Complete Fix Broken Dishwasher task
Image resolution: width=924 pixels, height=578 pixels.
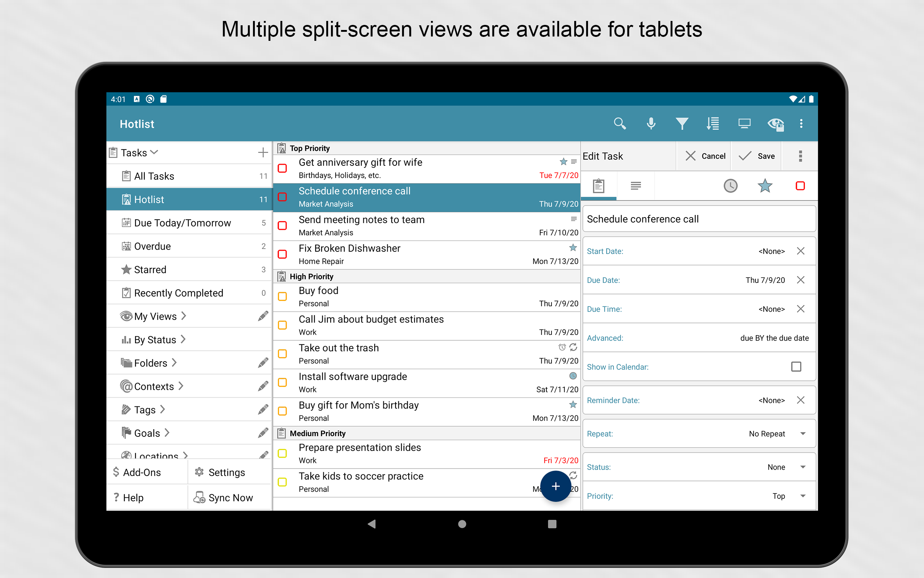tap(282, 254)
